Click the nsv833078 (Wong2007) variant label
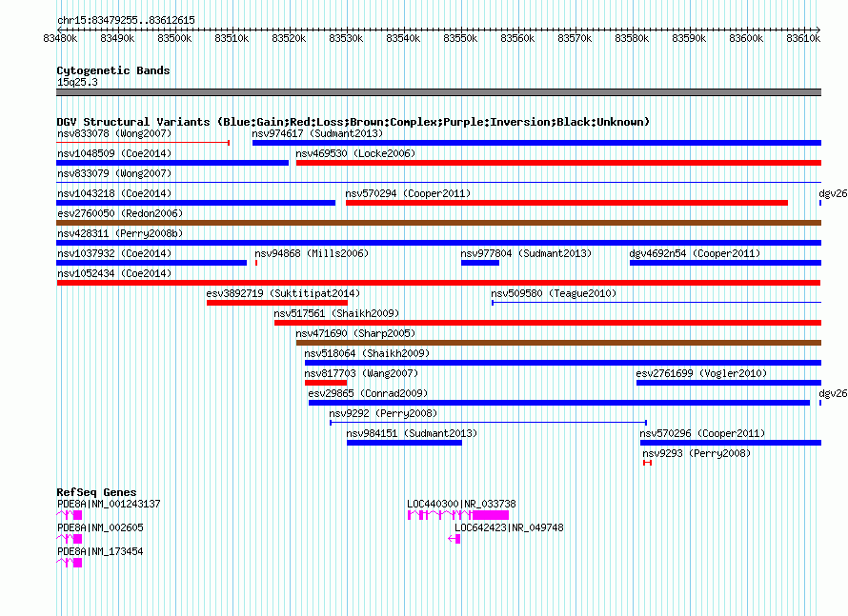 pos(114,133)
